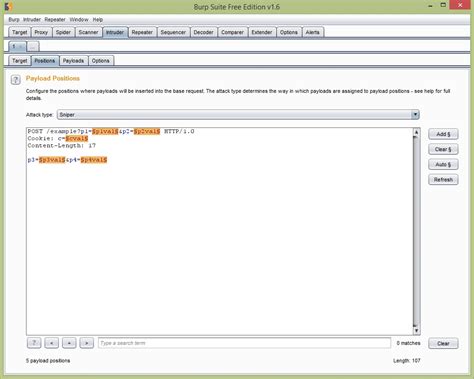Screen dimensions: 474x379
Task: Open the Repeater menu in menu bar
Action: coord(55,20)
